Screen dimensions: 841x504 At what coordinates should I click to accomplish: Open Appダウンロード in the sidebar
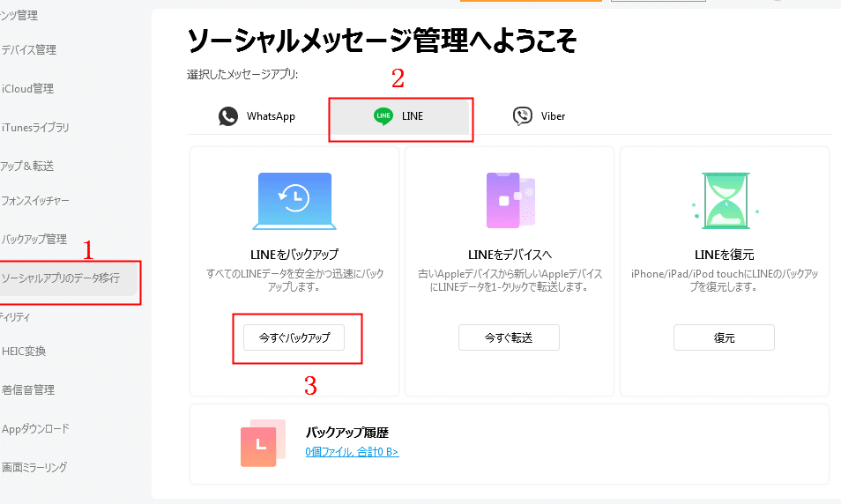[x=35, y=429]
